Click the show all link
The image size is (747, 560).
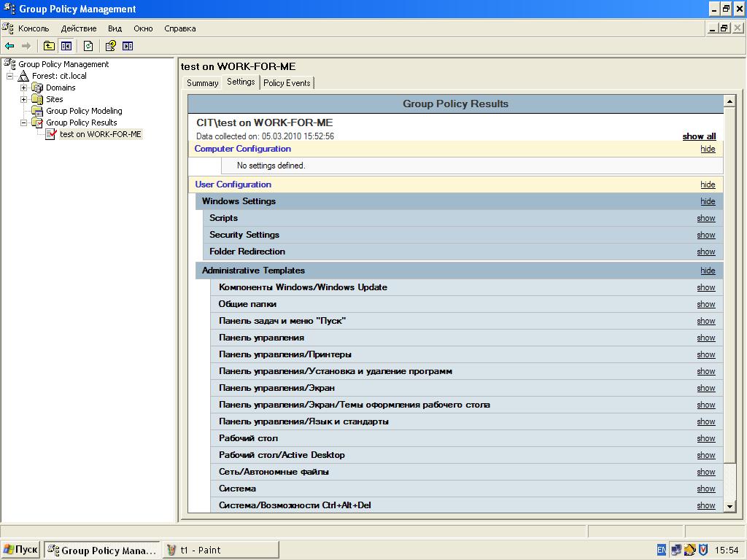tap(699, 136)
